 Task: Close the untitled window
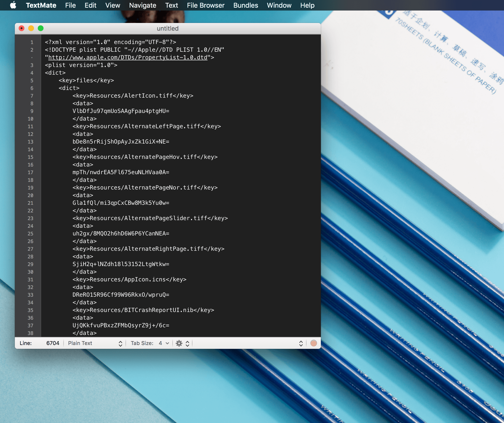pyautogui.click(x=22, y=28)
